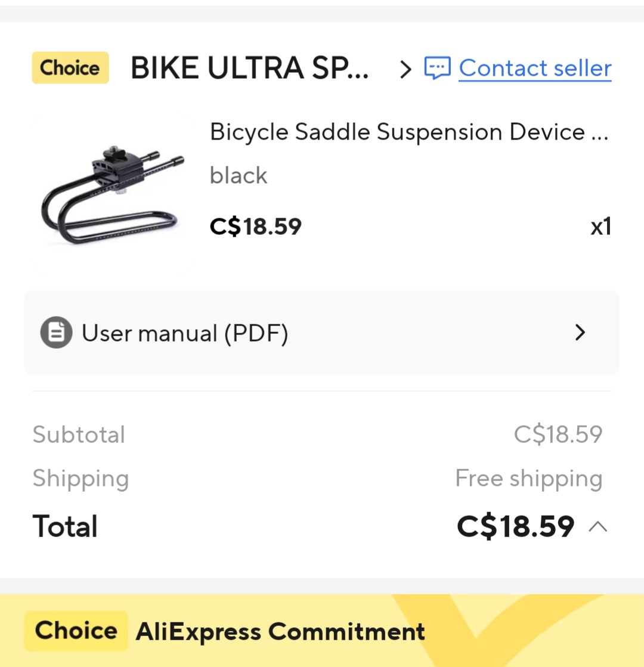Tap the chat bubble icon beside Contact seller

click(437, 67)
